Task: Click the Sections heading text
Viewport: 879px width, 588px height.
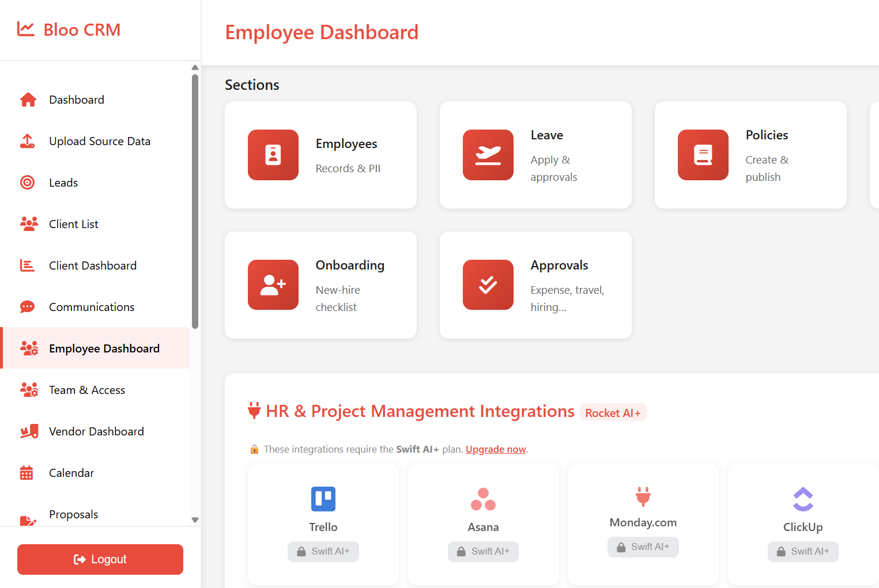Action: tap(252, 85)
